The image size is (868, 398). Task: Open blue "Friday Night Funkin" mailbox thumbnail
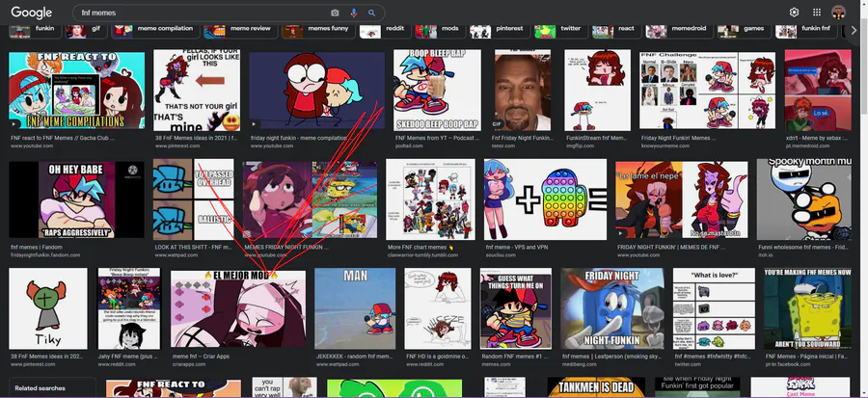tap(612, 308)
